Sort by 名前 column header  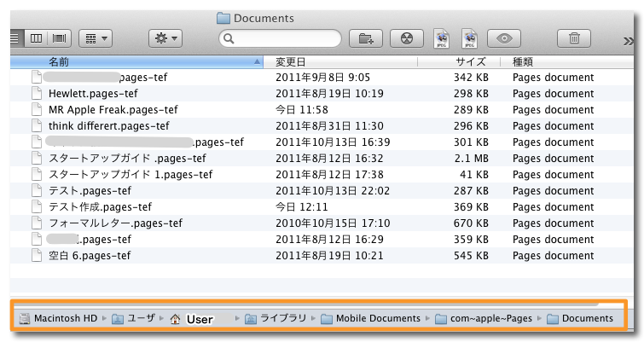click(136, 62)
